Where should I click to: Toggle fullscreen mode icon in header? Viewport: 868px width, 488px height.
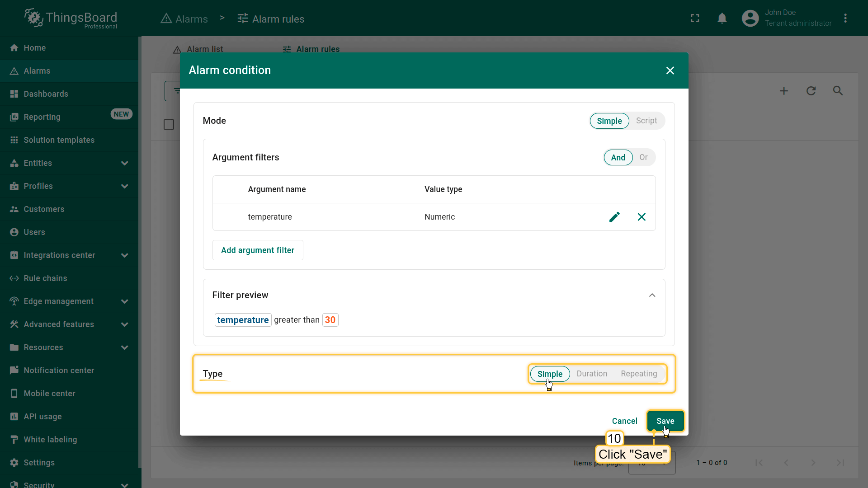pos(695,18)
